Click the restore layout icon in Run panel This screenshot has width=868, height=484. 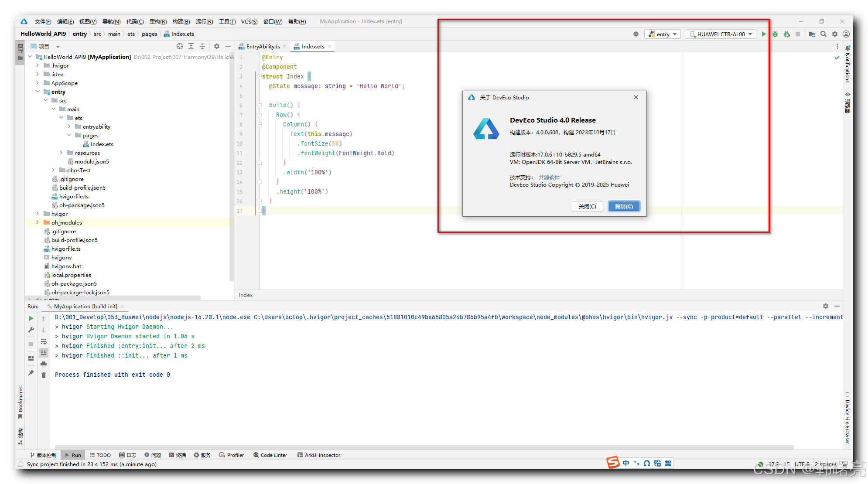click(31, 358)
